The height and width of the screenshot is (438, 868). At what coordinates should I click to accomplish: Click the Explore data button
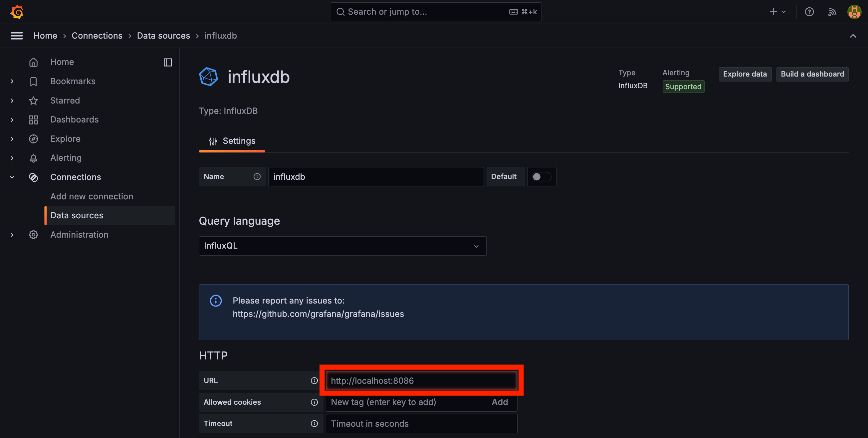745,74
